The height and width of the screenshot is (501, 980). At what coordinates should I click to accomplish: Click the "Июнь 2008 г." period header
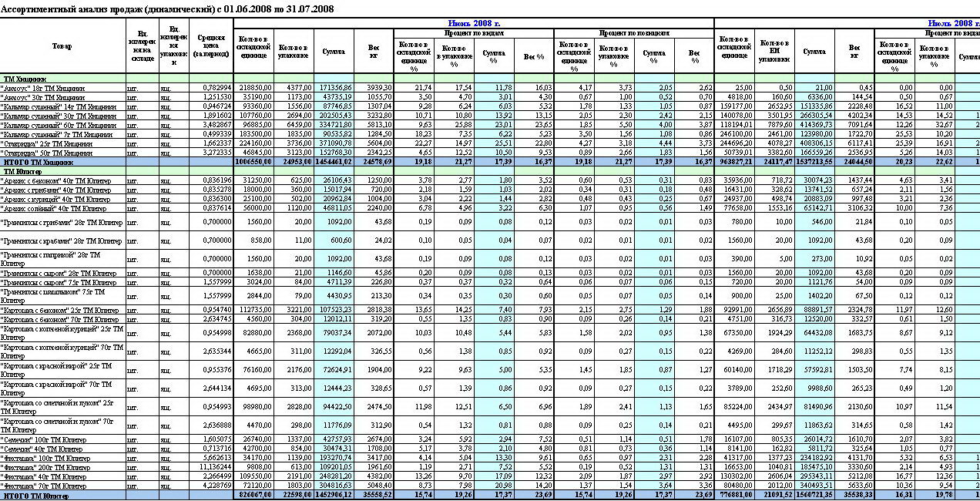(x=474, y=23)
